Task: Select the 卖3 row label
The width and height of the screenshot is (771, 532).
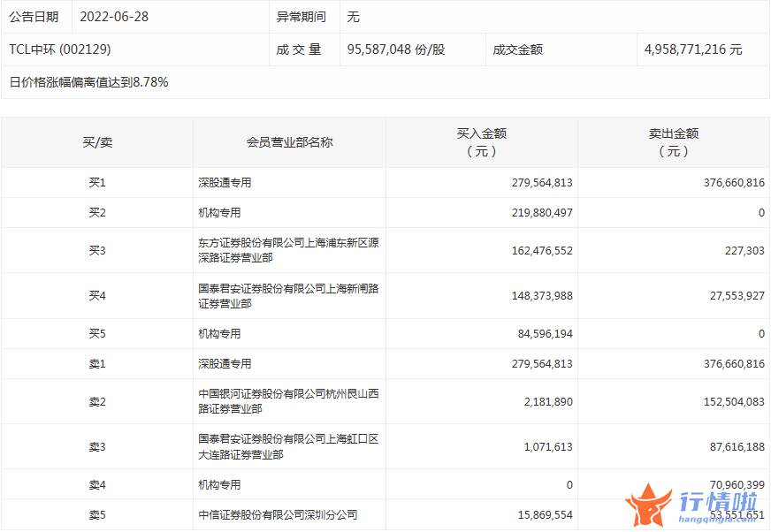Action: coord(97,447)
